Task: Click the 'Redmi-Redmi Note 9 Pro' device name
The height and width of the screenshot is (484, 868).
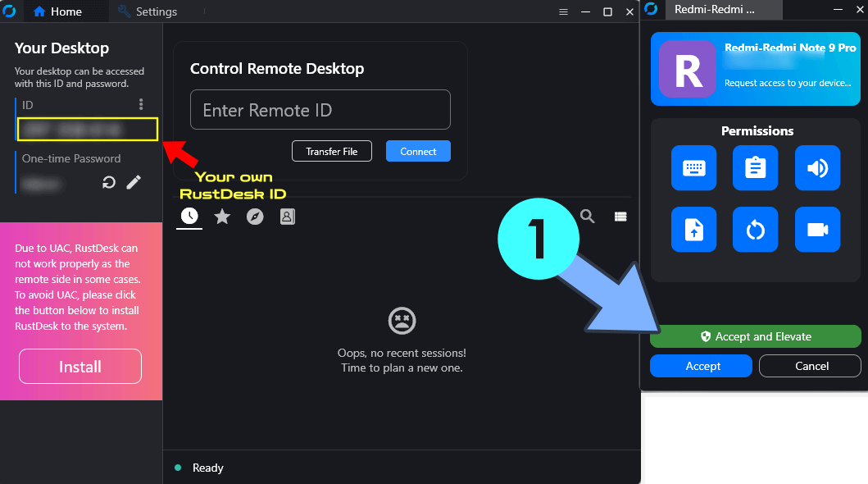Action: (790, 48)
